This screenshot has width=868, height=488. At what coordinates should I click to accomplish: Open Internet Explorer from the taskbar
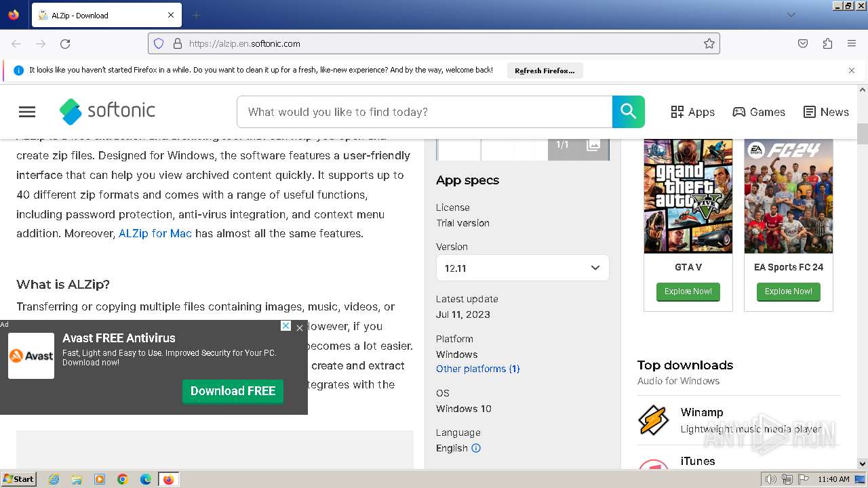pyautogui.click(x=54, y=479)
